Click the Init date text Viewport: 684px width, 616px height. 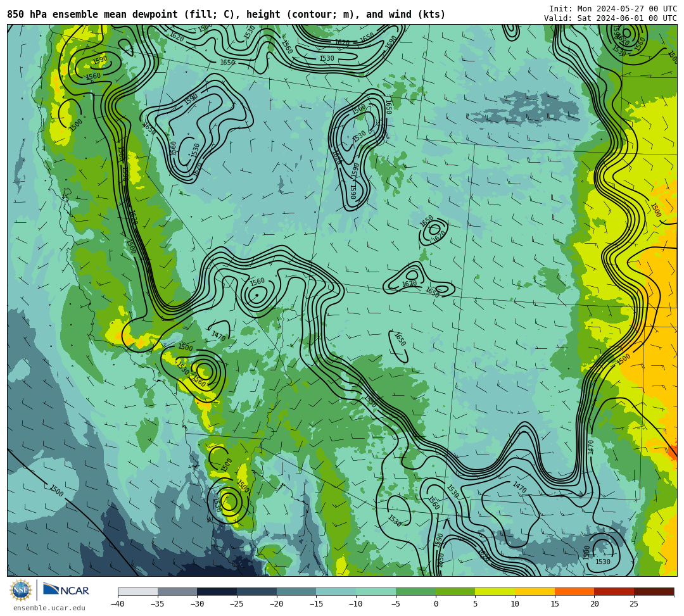pos(613,9)
